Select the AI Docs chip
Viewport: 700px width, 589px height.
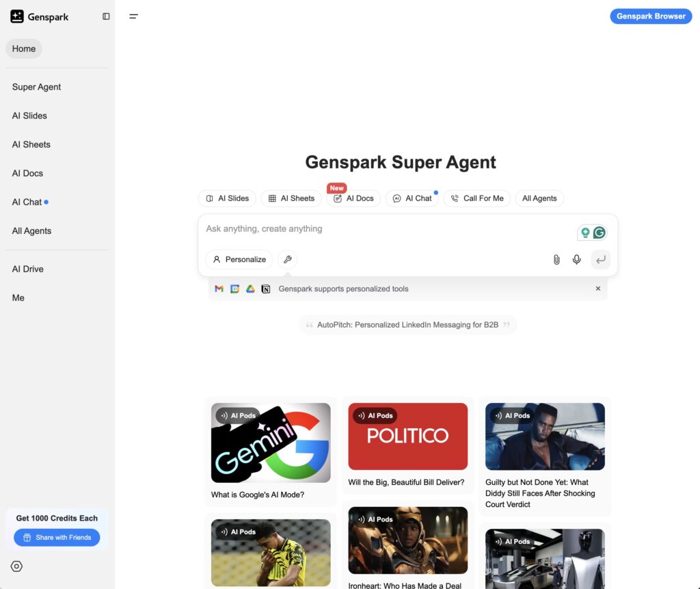(353, 198)
